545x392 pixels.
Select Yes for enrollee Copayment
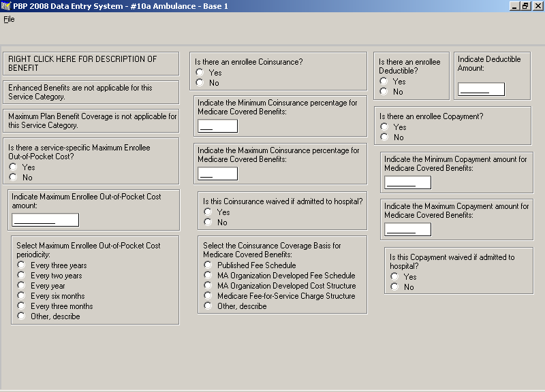(x=384, y=127)
